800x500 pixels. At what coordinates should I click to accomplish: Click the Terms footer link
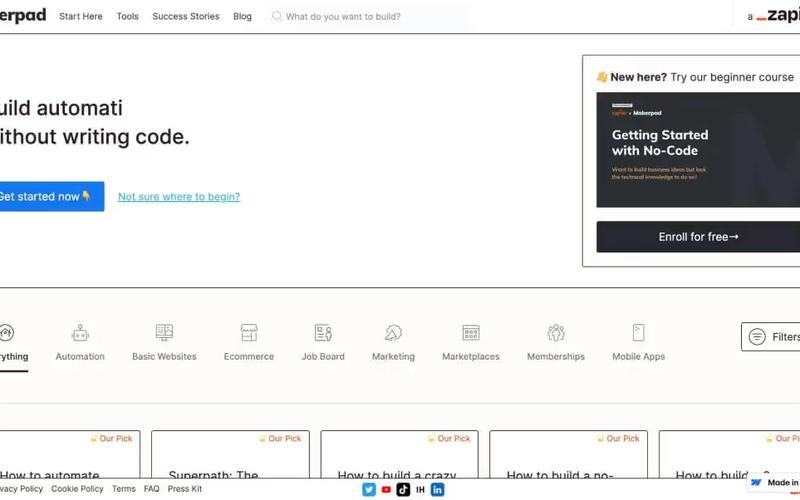(x=124, y=489)
